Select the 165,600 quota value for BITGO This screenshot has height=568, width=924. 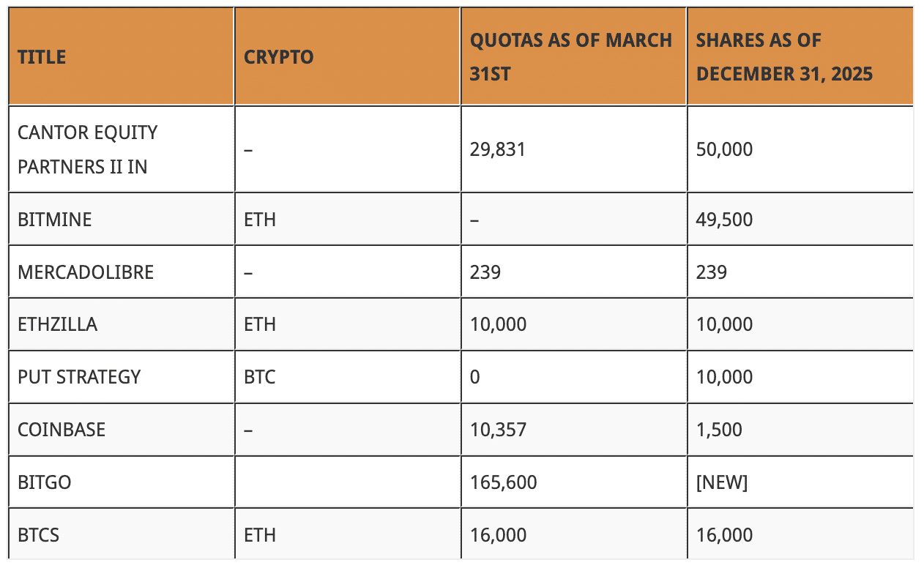tap(503, 482)
